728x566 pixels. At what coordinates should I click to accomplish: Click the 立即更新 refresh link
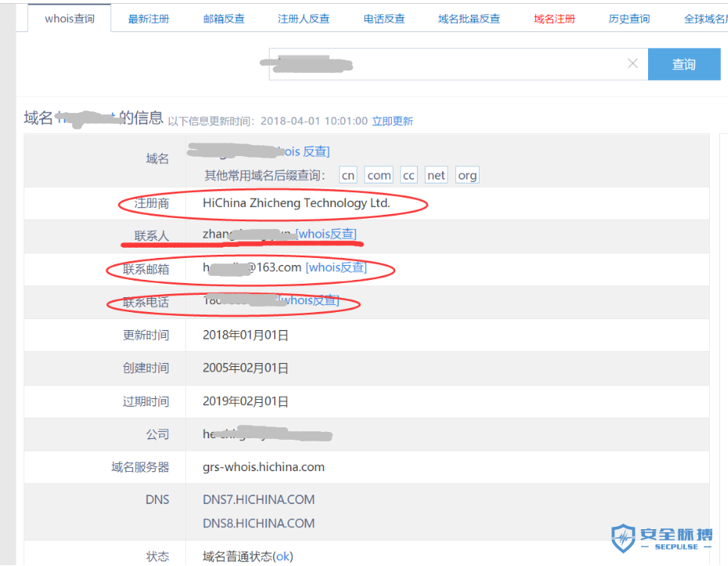coord(393,121)
